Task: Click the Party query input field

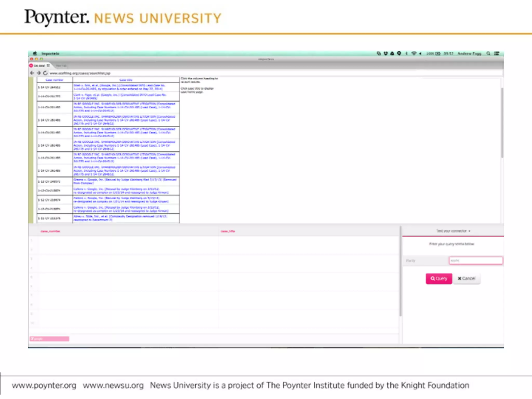Action: (x=476, y=261)
